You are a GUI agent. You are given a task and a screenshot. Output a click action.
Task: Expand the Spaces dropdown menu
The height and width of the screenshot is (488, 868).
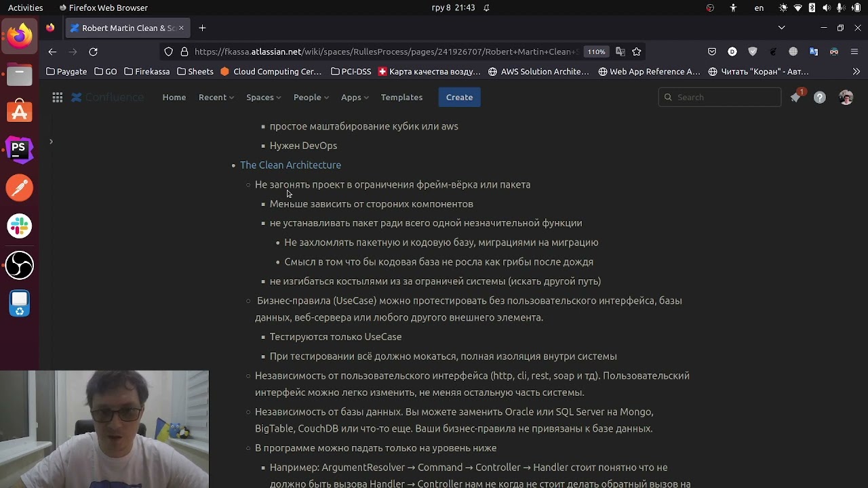click(x=263, y=98)
